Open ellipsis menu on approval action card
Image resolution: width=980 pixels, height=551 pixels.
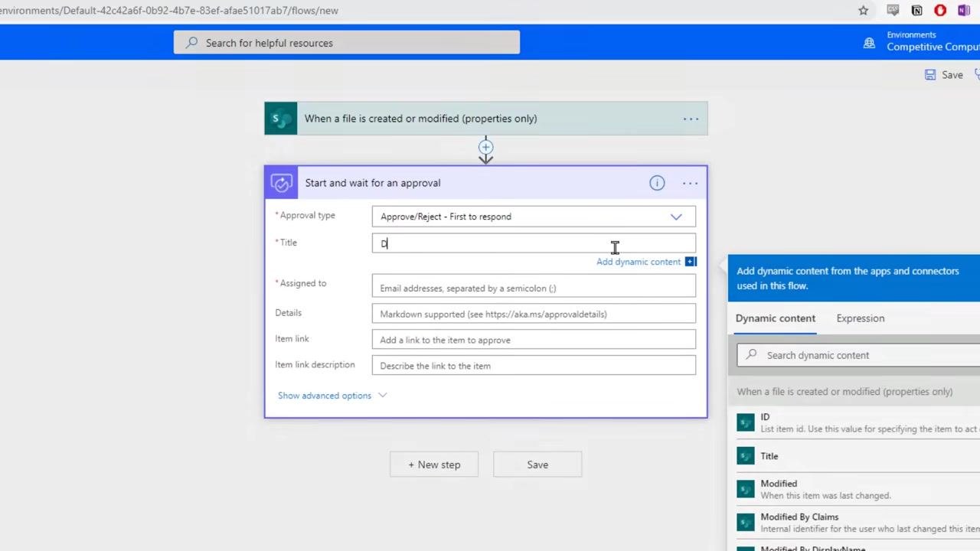click(x=690, y=183)
